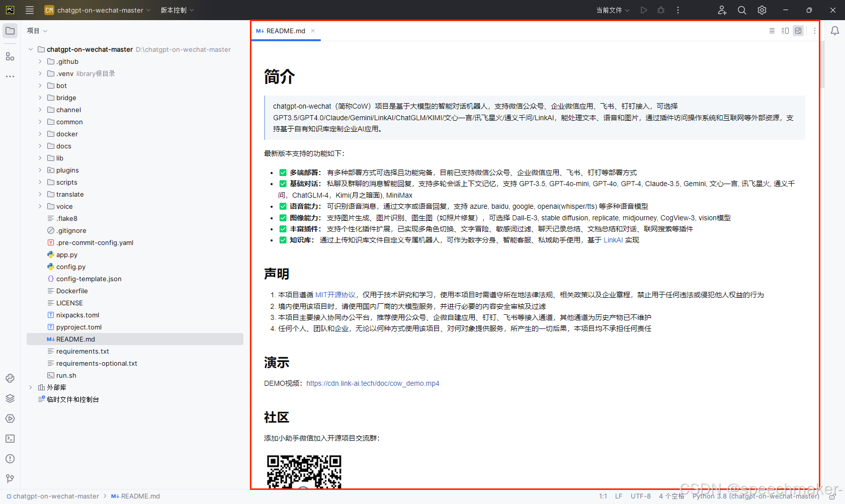Open Search Everywhere magnifier

pos(742,10)
